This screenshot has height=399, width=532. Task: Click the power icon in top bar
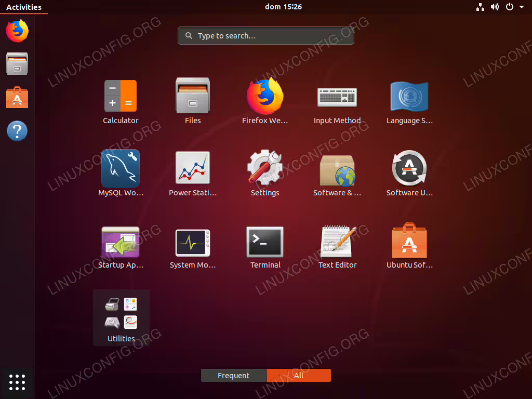509,7
